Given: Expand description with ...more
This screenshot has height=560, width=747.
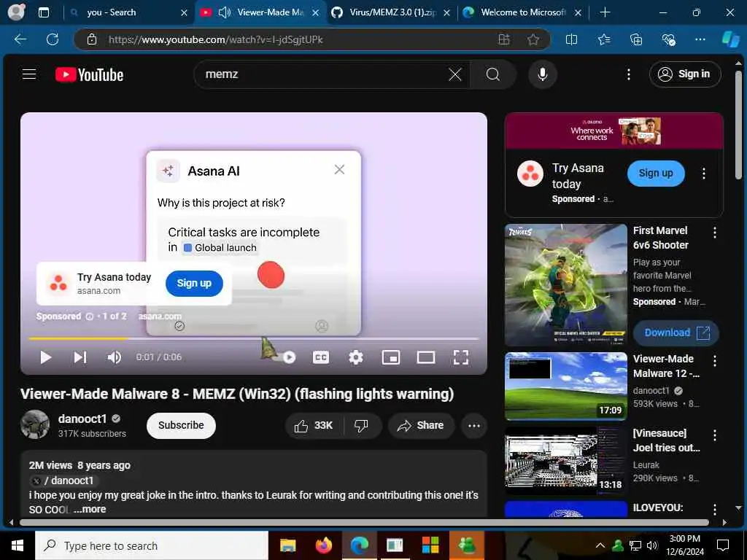Looking at the screenshot, I should click(x=90, y=509).
